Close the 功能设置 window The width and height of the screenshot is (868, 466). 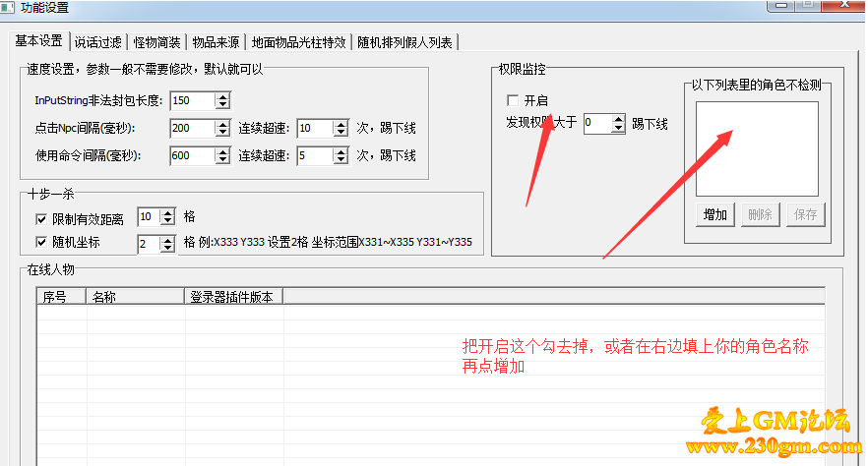843,5
